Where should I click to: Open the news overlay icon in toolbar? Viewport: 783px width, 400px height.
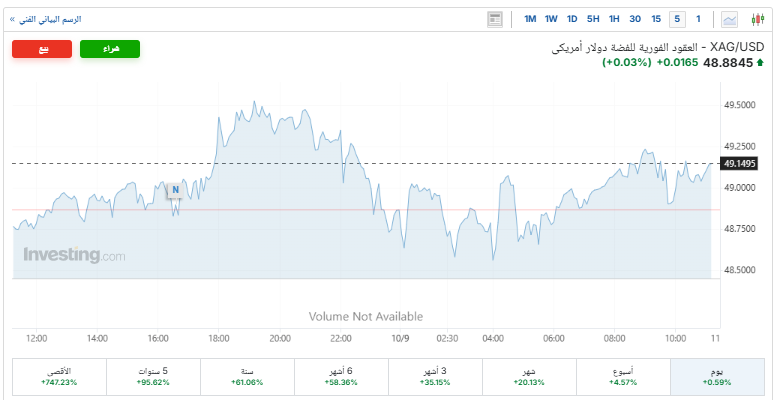click(495, 19)
